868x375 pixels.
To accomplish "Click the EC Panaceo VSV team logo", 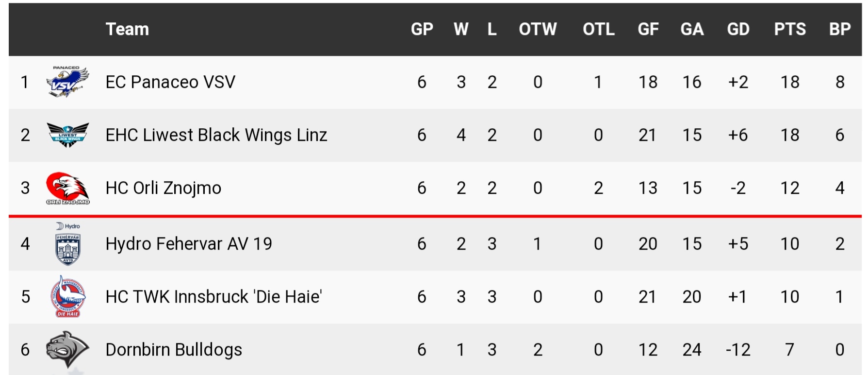I will tap(67, 82).
